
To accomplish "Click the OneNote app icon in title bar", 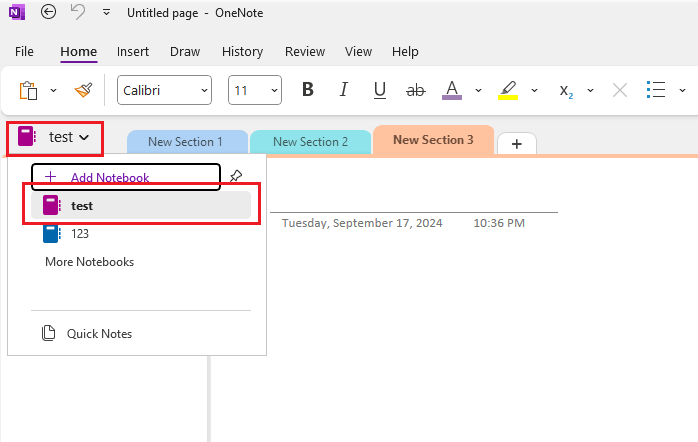I will tap(17, 12).
